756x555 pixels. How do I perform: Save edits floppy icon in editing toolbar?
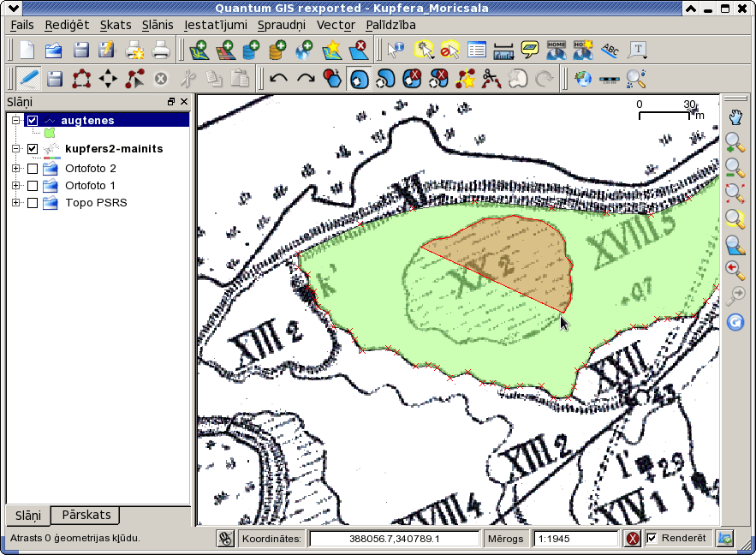tap(55, 79)
